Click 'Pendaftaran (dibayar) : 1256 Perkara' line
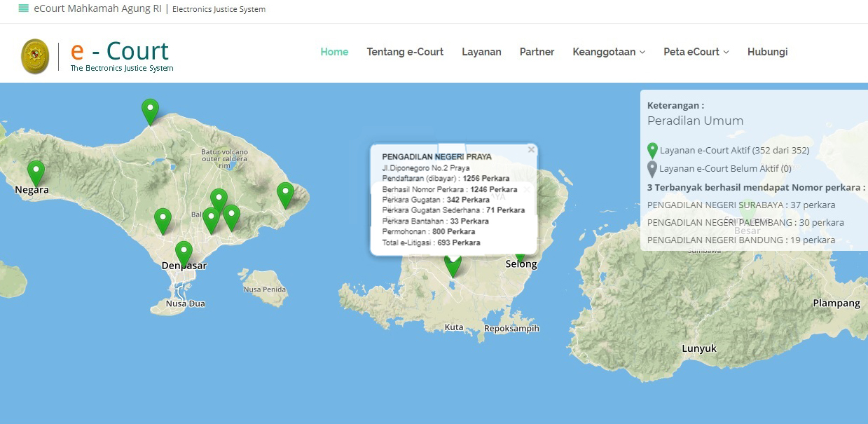 (x=446, y=179)
